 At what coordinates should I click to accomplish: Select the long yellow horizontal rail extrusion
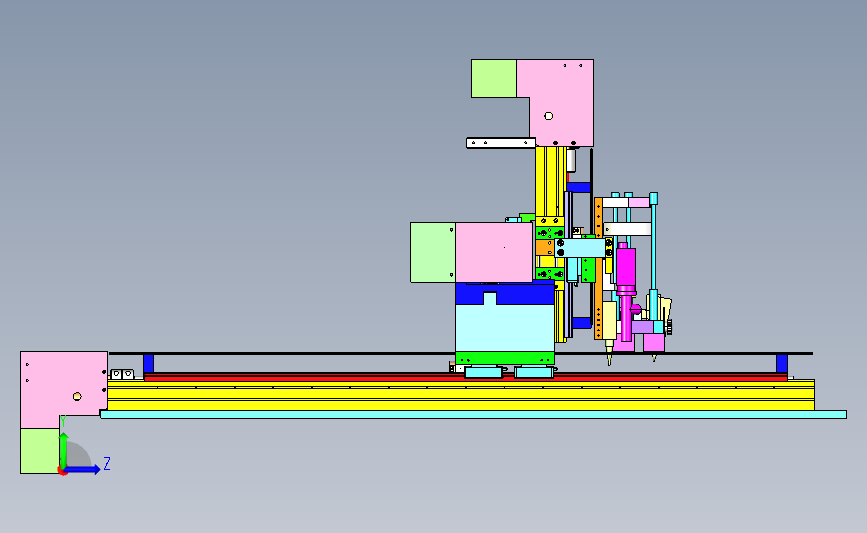[x=461, y=395]
